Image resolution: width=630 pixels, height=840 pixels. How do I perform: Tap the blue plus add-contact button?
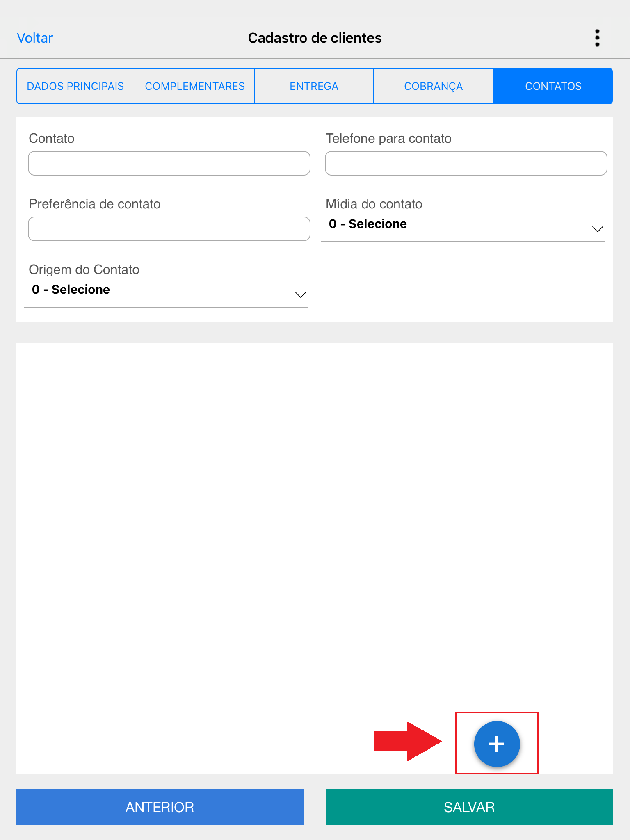pos(497,744)
